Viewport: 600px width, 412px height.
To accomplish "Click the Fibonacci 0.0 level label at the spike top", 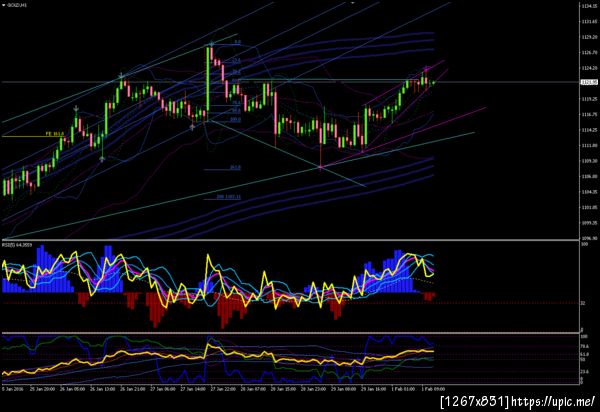I will pos(237,42).
